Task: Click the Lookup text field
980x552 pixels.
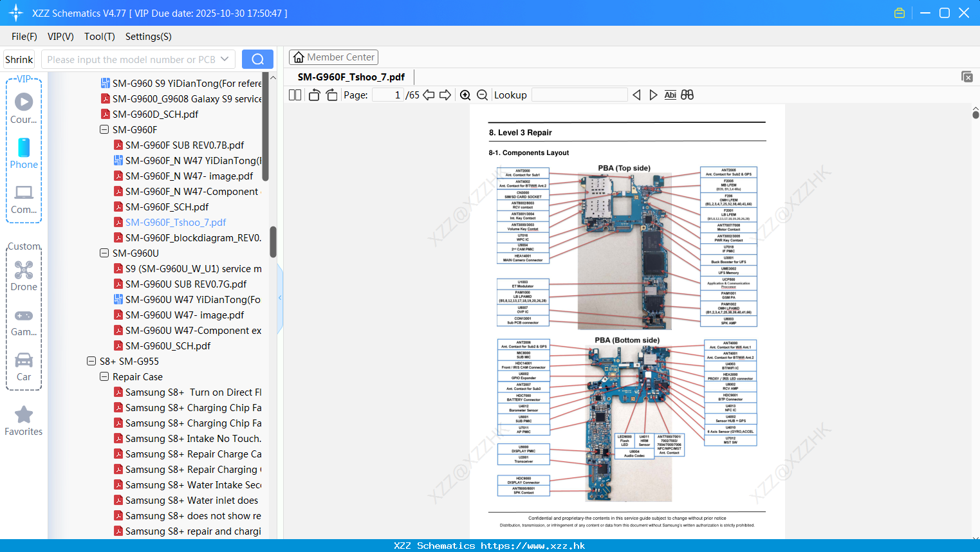Action: [579, 95]
